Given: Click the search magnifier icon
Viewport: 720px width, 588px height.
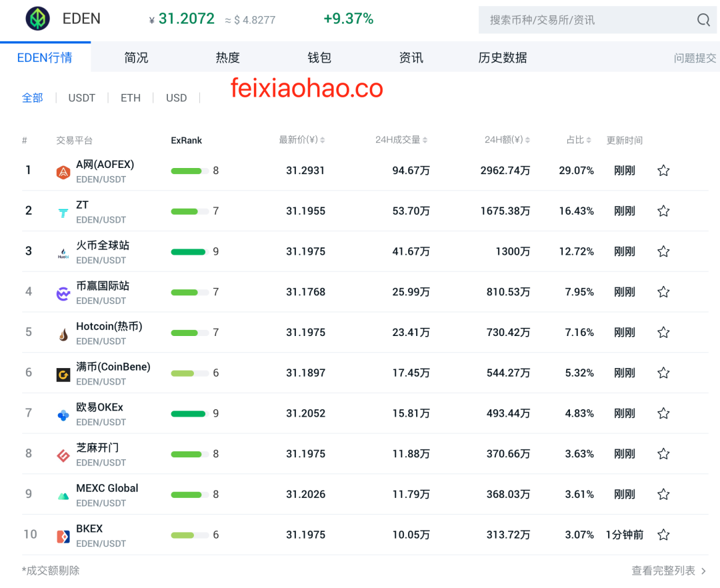Looking at the screenshot, I should click(703, 20).
